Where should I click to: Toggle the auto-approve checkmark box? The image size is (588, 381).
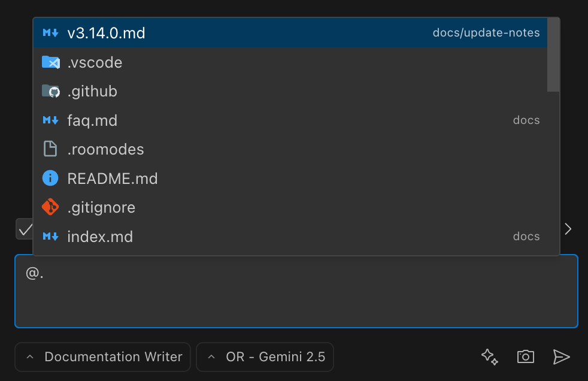25,229
